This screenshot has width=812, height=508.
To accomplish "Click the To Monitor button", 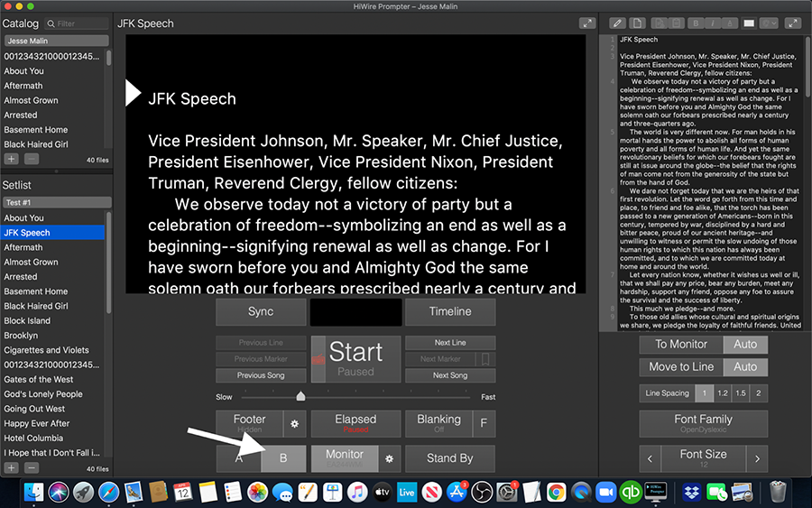I will click(681, 345).
